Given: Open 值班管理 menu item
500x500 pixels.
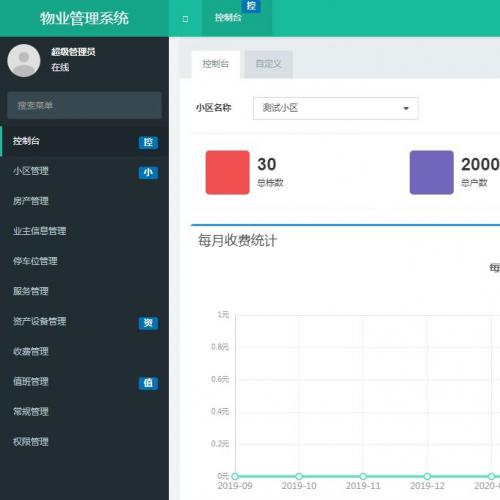Looking at the screenshot, I should [84, 381].
